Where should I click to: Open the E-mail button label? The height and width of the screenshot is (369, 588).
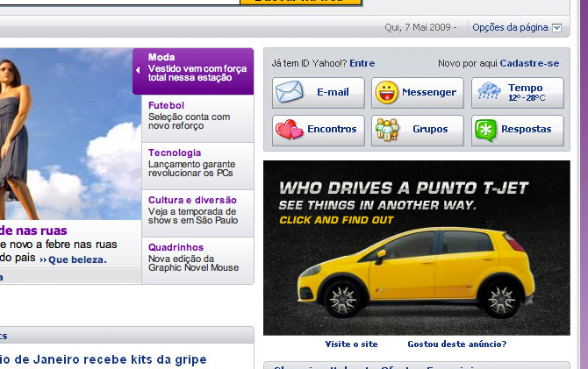tap(333, 92)
